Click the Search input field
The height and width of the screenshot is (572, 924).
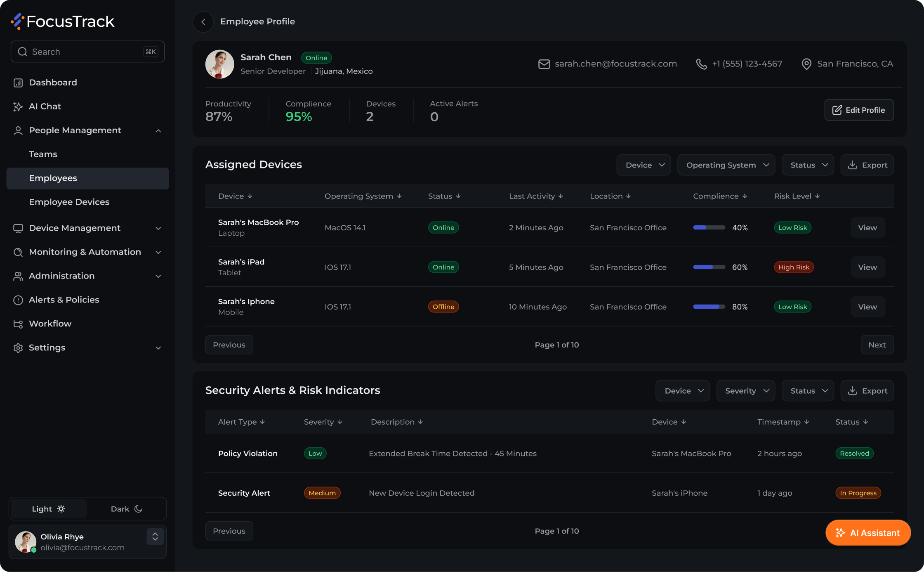(x=87, y=52)
